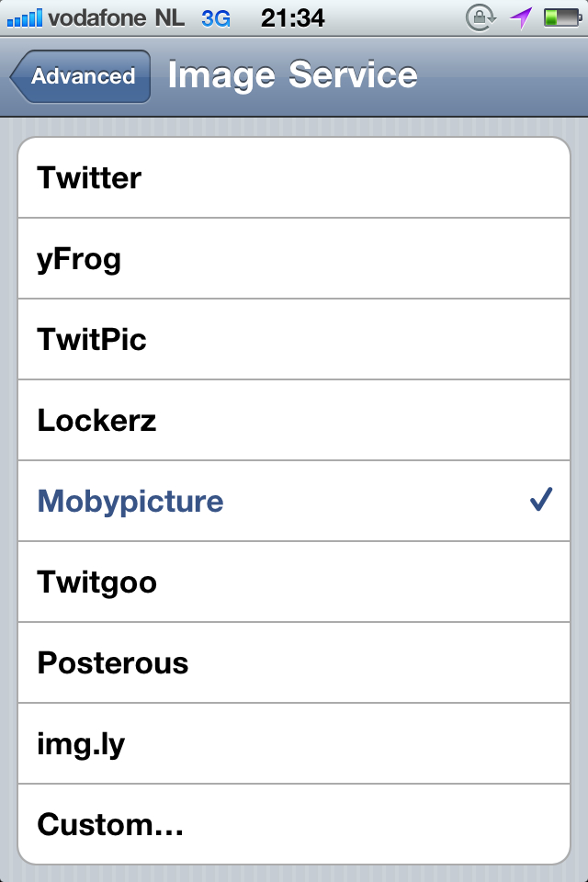588x882 pixels.
Task: Tap the signal strength bars
Action: point(24,17)
